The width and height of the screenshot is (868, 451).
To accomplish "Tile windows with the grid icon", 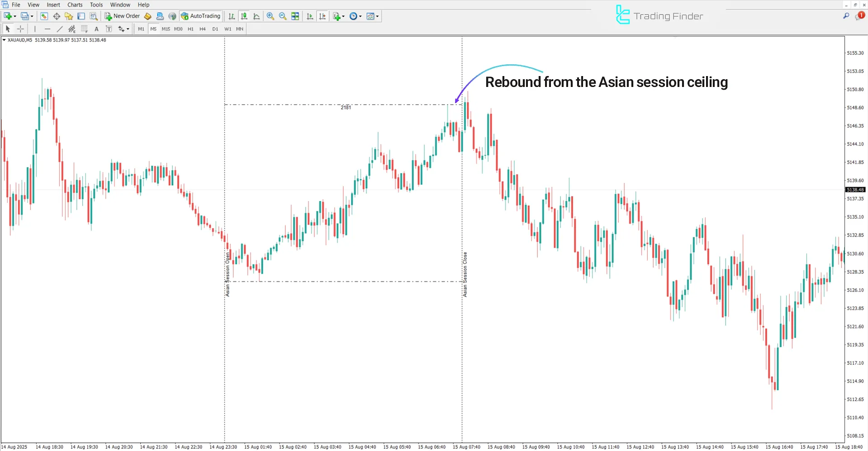I will click(x=295, y=16).
